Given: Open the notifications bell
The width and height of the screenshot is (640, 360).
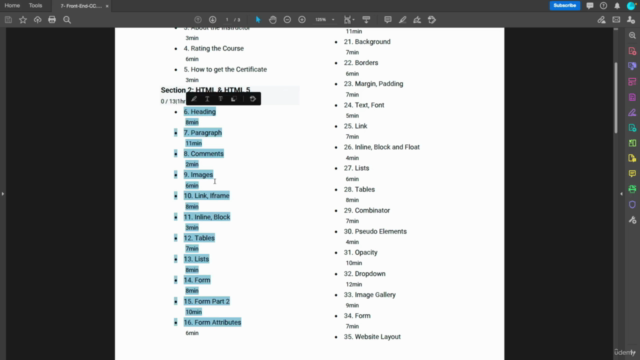Looking at the screenshot, I should point(617,6).
